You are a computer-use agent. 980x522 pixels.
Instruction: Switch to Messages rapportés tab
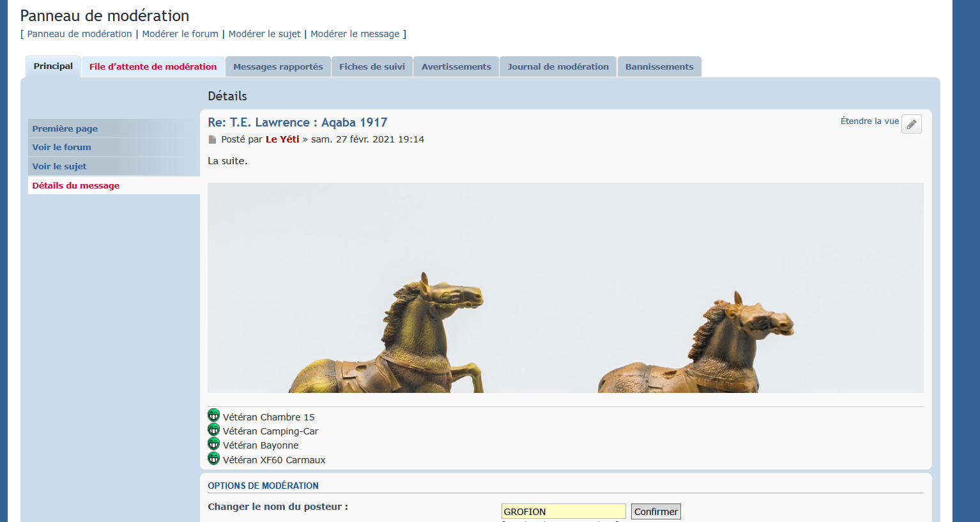[278, 66]
